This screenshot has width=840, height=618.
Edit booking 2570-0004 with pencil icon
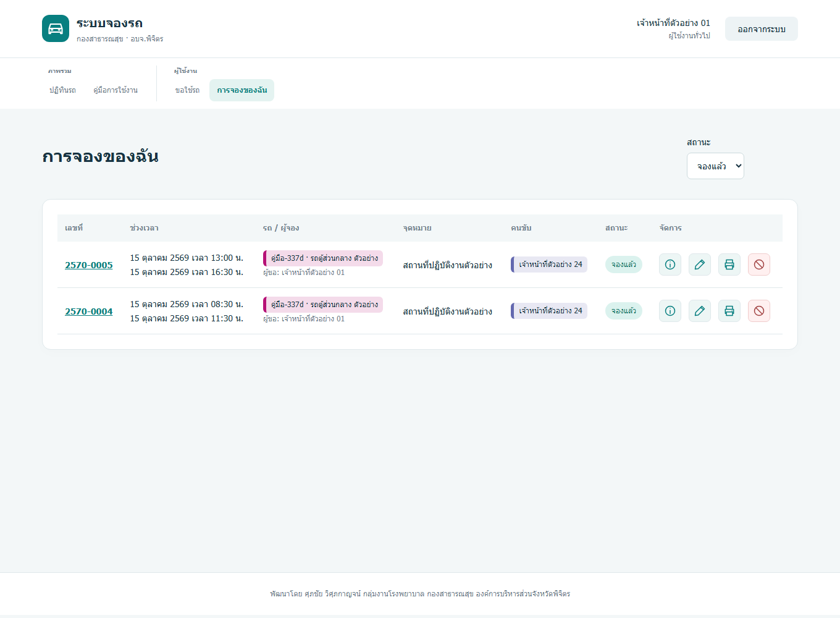700,311
